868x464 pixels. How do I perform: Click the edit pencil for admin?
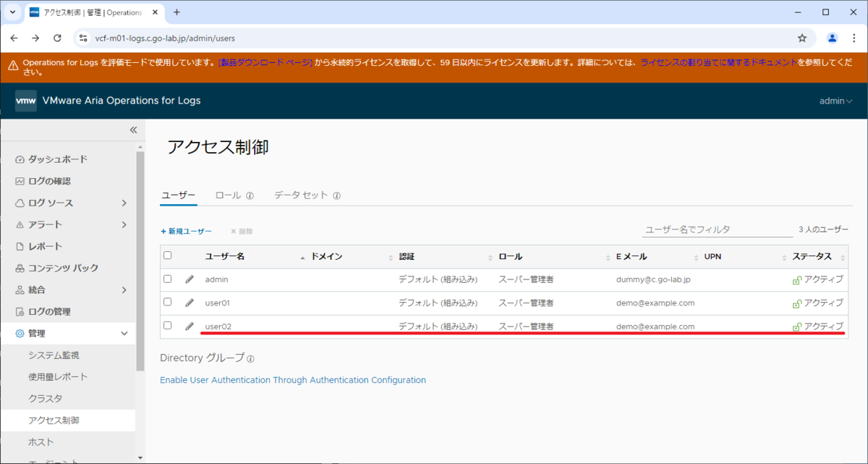(190, 279)
